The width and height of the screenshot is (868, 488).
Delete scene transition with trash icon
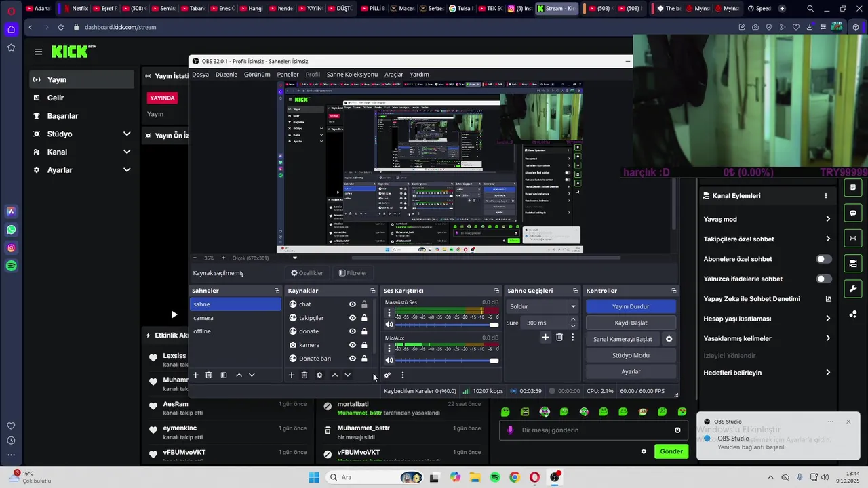(559, 337)
